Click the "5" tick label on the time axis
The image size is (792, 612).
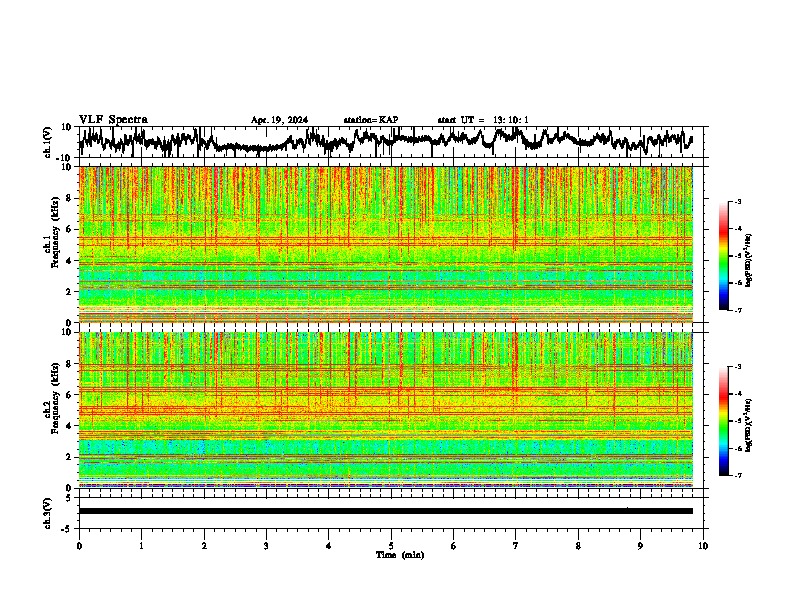pyautogui.click(x=391, y=546)
